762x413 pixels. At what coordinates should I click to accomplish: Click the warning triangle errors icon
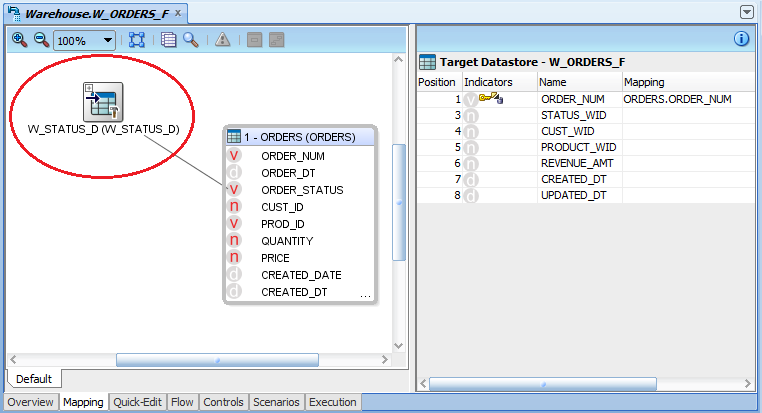(x=223, y=40)
